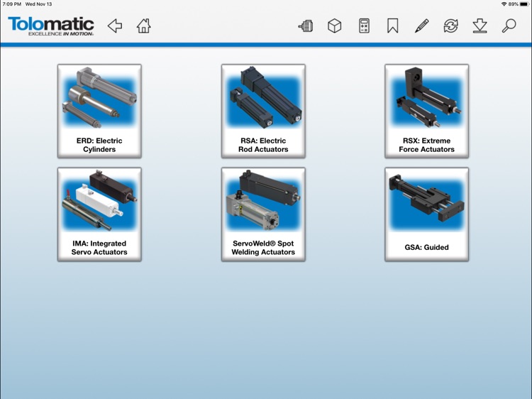Open the bookmarks icon
Image resolution: width=532 pixels, height=399 pixels.
pos(392,26)
